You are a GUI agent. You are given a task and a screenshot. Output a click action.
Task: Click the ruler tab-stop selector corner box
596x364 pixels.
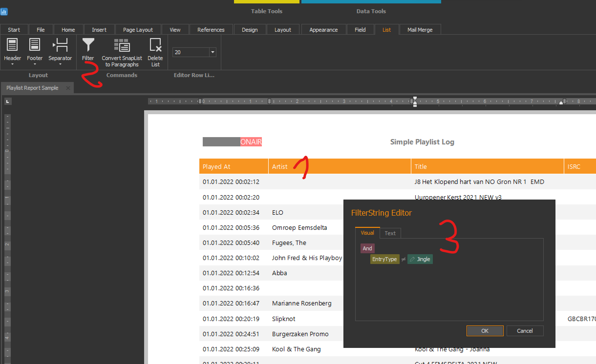(8, 101)
